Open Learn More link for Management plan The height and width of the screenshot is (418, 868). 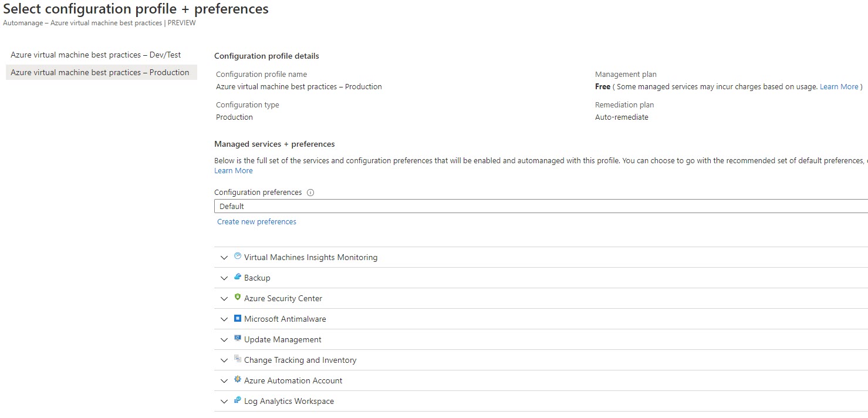click(x=839, y=87)
